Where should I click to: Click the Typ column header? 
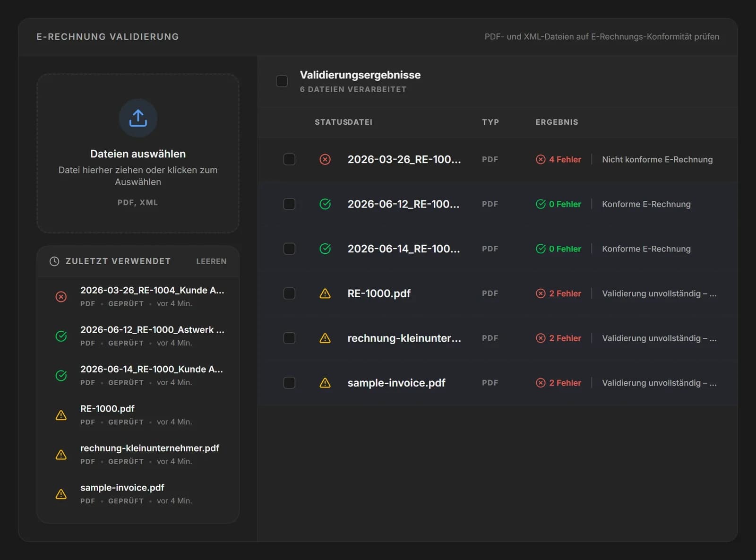[x=490, y=122]
